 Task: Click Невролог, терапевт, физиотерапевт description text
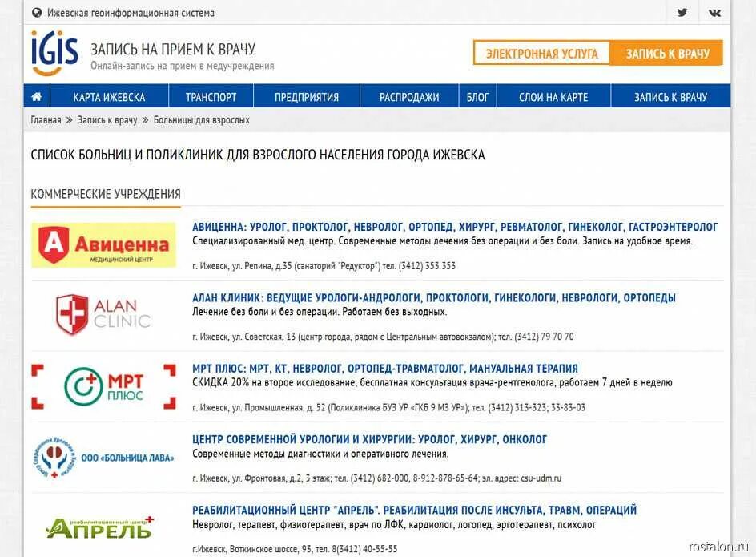click(394, 524)
